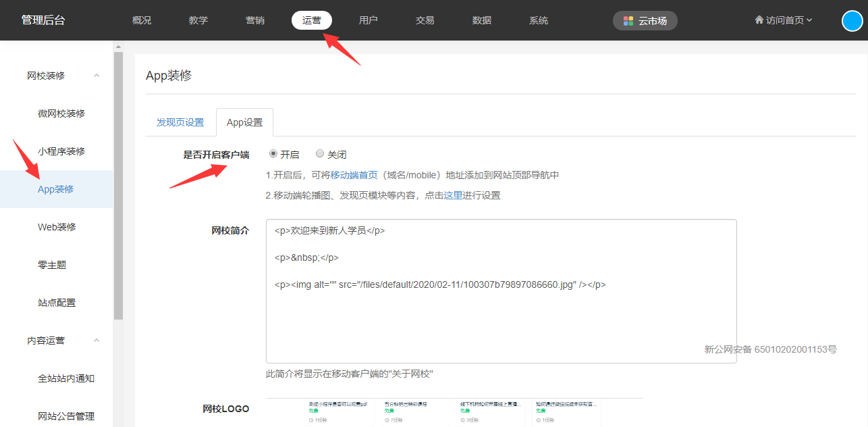Click the 云市场 colorful grid icon
The image size is (868, 427).
click(x=628, y=21)
